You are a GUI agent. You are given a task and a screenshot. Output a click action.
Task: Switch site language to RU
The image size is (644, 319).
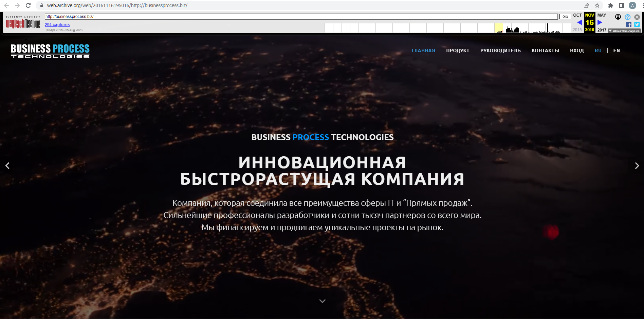tap(598, 51)
